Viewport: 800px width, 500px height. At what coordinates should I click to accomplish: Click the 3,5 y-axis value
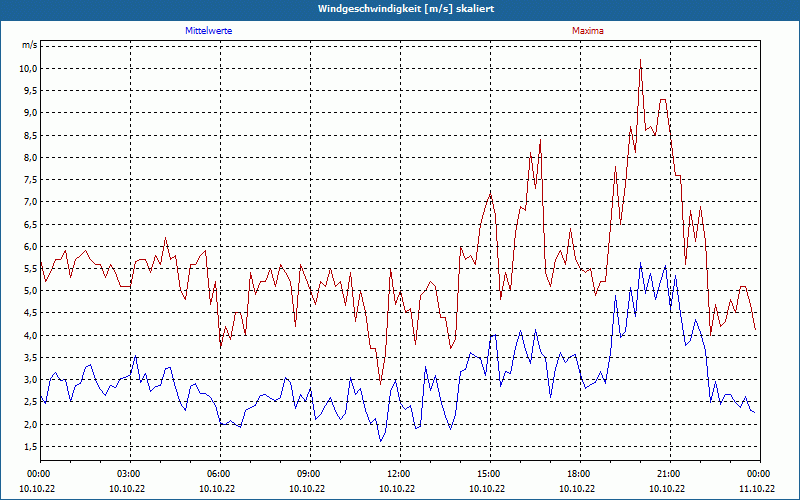(x=30, y=358)
